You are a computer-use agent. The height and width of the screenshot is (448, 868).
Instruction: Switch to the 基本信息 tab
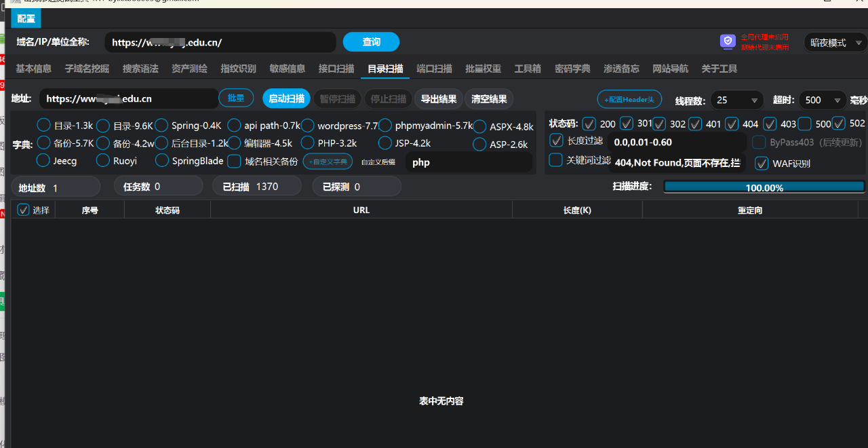[34, 69]
